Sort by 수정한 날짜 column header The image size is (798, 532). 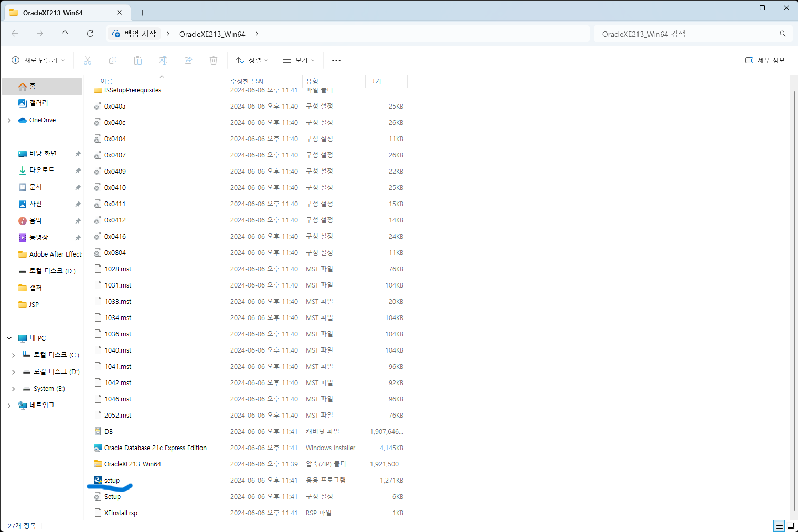[264, 81]
